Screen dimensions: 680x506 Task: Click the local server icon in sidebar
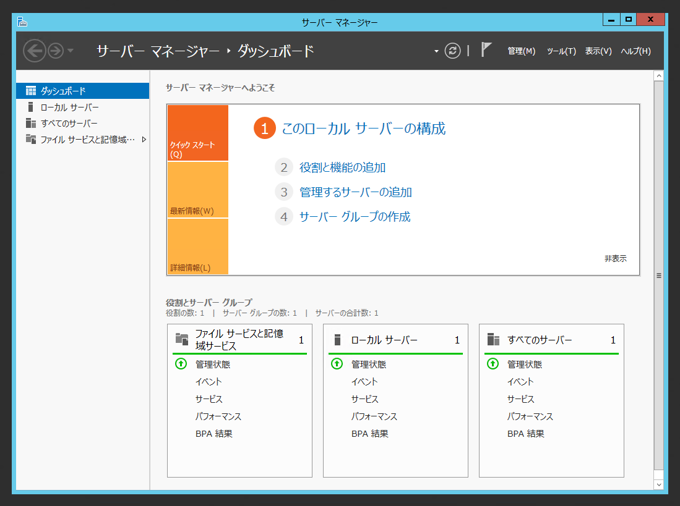click(30, 107)
